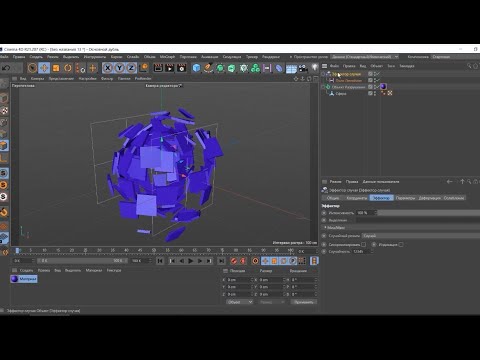Click the Render View clapboard icon
This screenshot has height=360, width=480.
158,68
